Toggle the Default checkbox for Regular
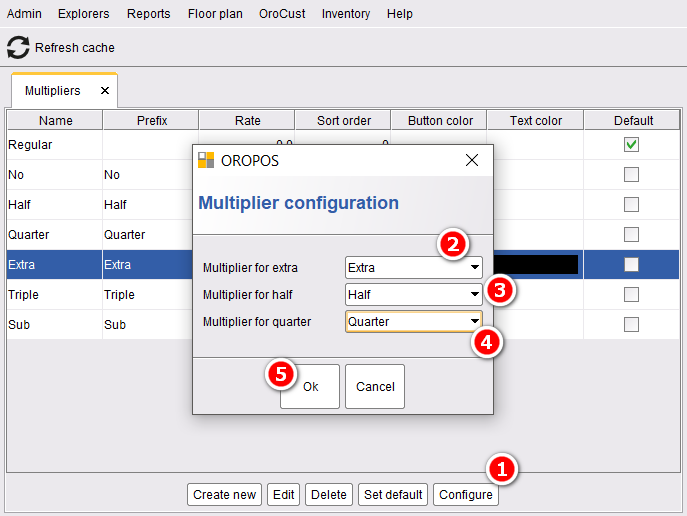Screen dimensions: 687x516 [631, 145]
